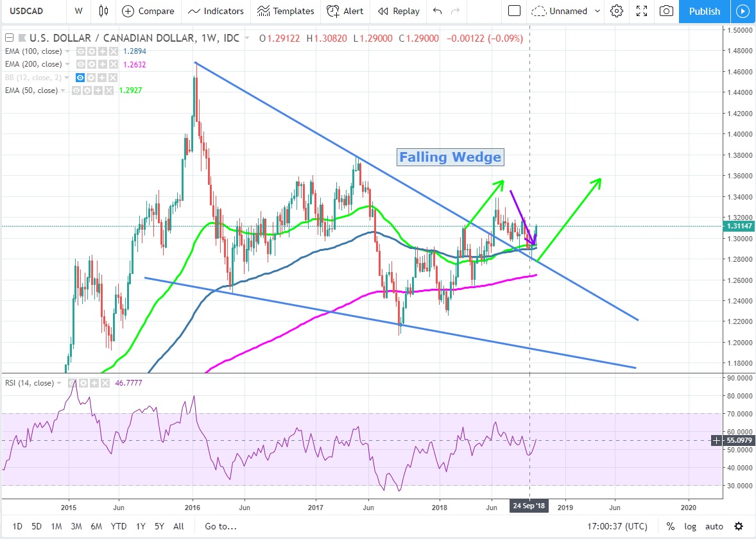Screen dimensions: 756x539
Task: Open EMA (50, close) settings gear
Action: [x=86, y=90]
